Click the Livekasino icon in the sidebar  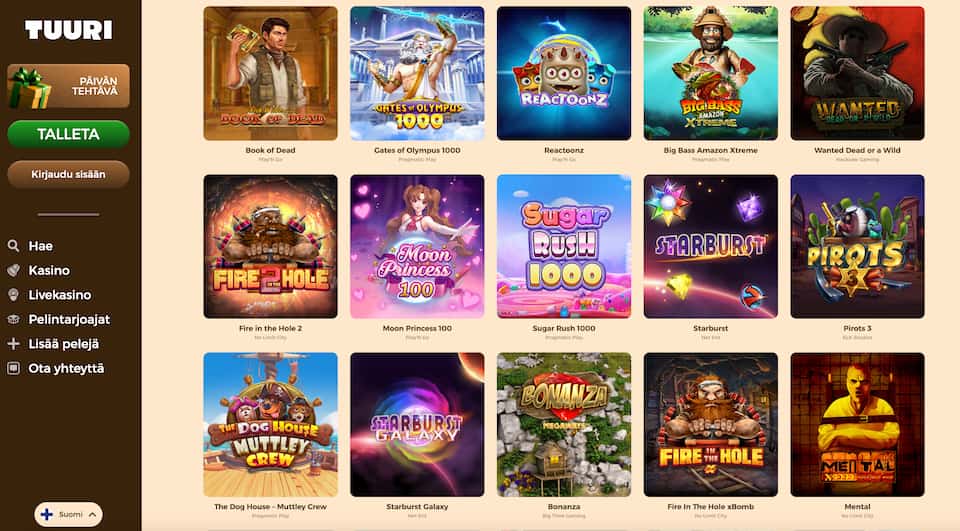pyautogui.click(x=13, y=295)
